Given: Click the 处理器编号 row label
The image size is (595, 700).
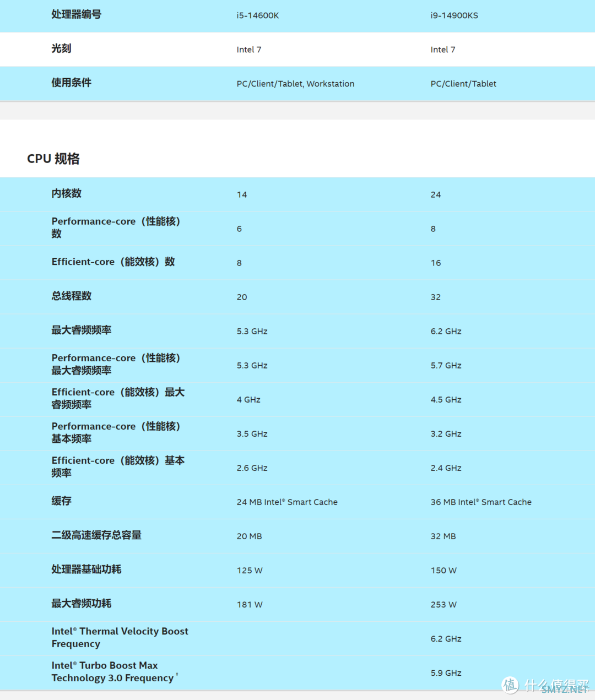Looking at the screenshot, I should [76, 14].
